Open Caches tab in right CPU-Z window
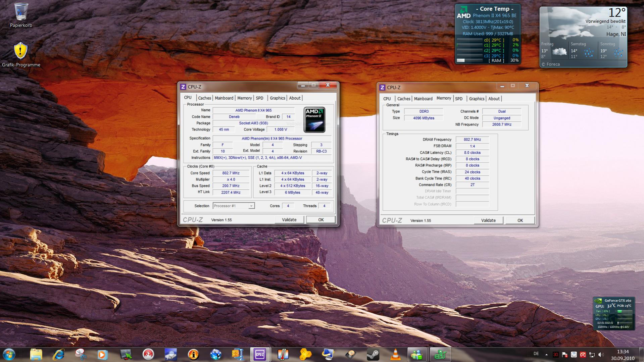The image size is (644, 362). tap(404, 99)
